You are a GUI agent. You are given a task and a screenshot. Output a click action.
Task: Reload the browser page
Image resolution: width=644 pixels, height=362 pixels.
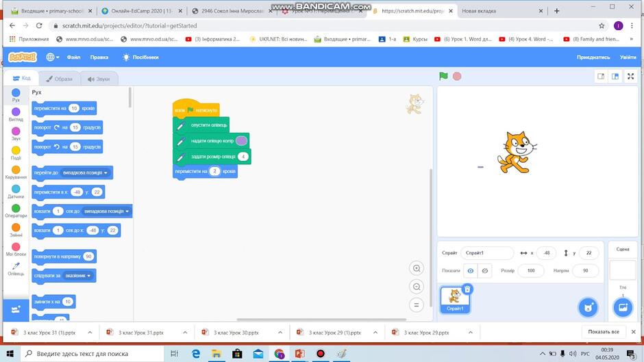coord(39,26)
